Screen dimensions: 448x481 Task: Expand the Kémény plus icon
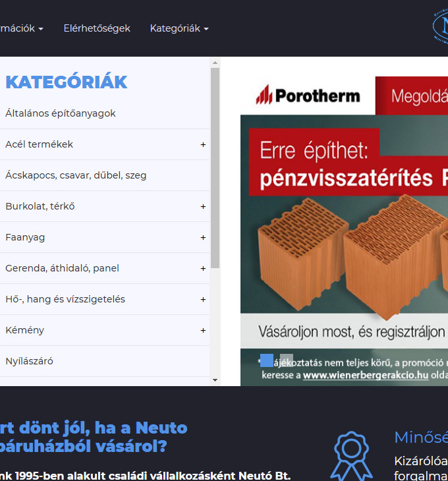[203, 330]
